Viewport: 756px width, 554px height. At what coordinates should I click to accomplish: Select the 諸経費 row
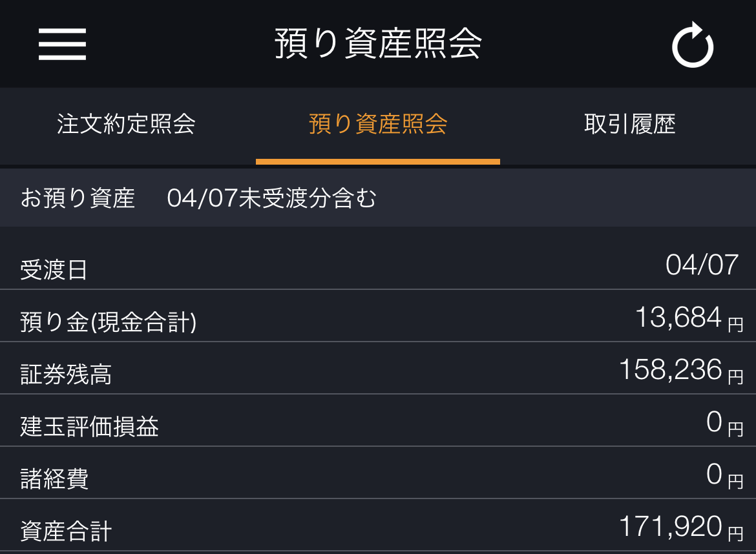click(x=378, y=473)
